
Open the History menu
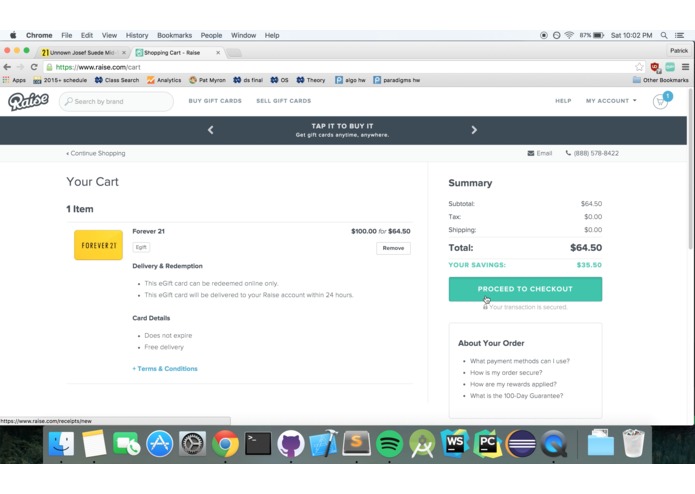pos(137,35)
